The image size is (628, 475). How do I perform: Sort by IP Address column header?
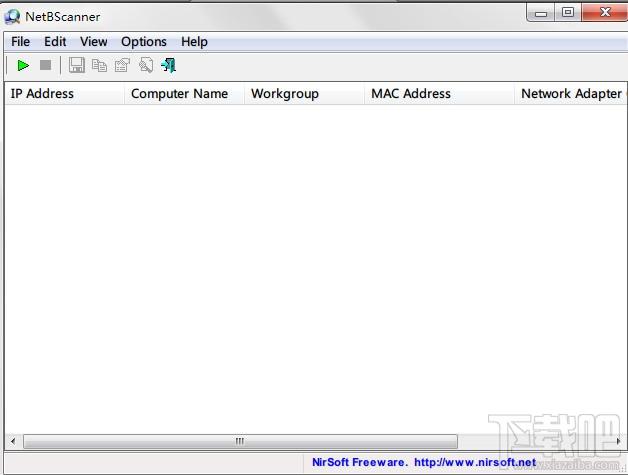pos(65,94)
